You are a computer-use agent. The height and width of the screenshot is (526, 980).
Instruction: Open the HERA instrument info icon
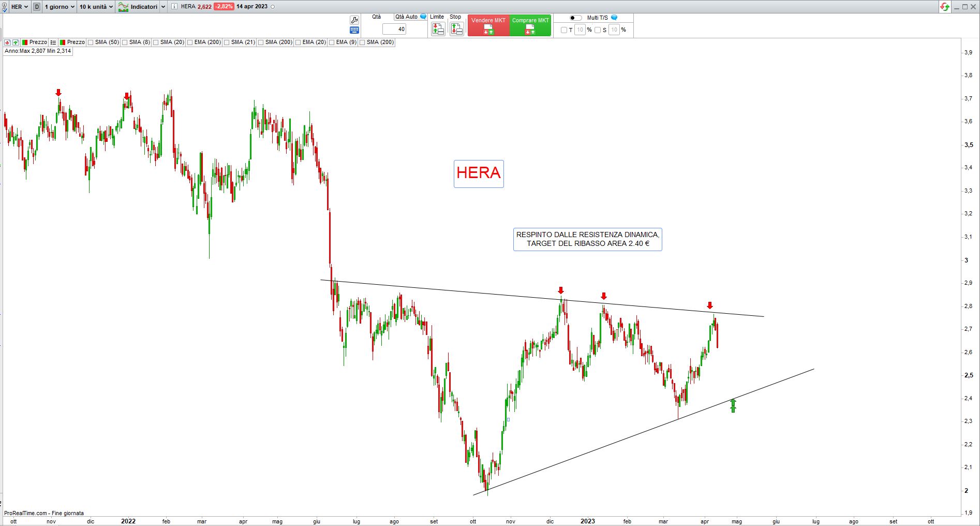click(174, 7)
